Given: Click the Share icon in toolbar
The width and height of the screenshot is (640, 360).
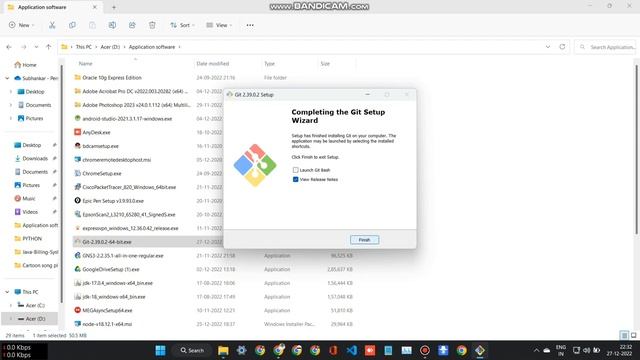Looking at the screenshot, I should coord(132,25).
